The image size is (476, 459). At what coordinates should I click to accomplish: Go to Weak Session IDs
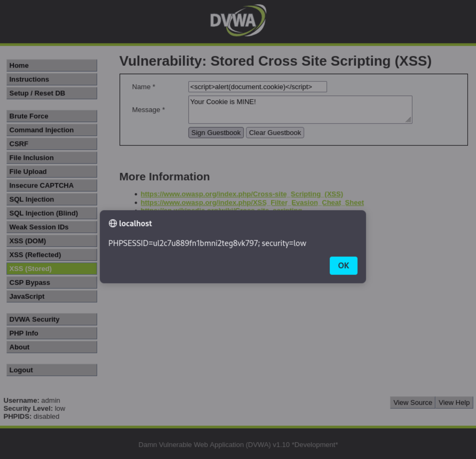[x=52, y=227]
